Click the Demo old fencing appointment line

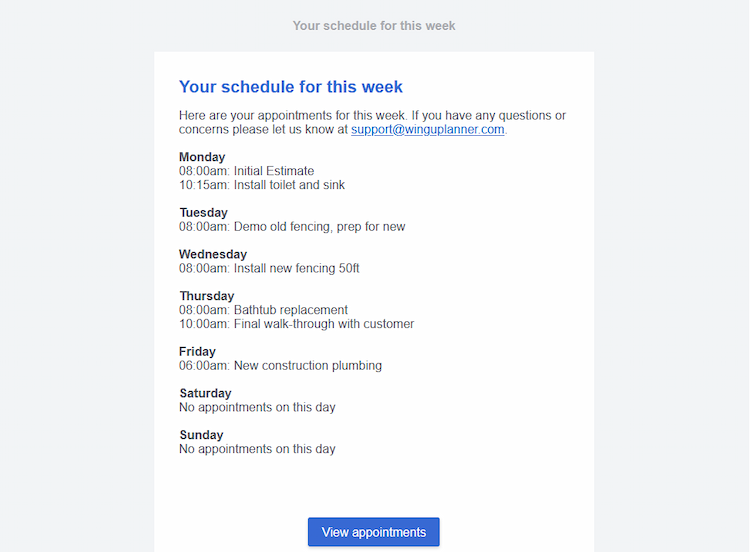point(292,226)
